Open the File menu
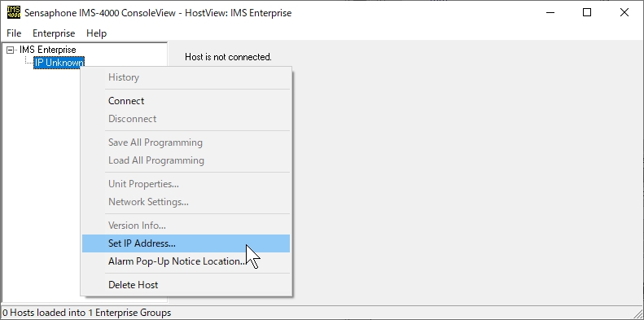 [x=14, y=33]
